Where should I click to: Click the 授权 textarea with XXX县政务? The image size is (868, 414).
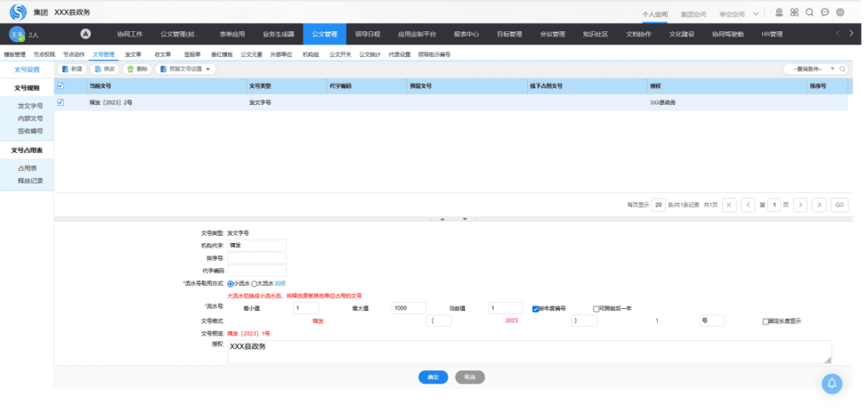click(529, 352)
